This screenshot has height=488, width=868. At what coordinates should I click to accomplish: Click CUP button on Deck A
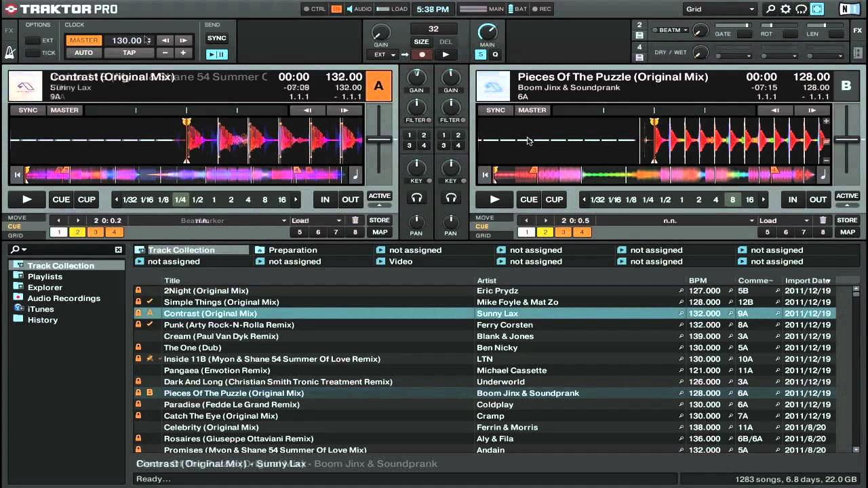[x=87, y=199]
